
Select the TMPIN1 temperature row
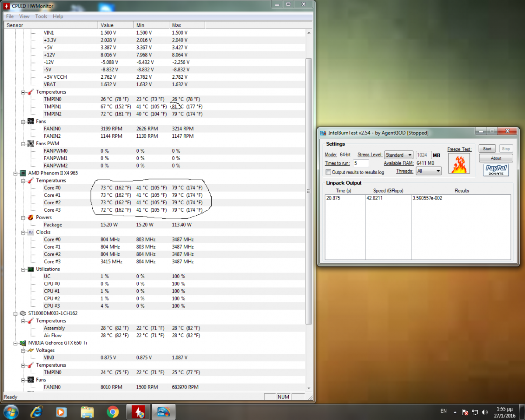(155, 106)
